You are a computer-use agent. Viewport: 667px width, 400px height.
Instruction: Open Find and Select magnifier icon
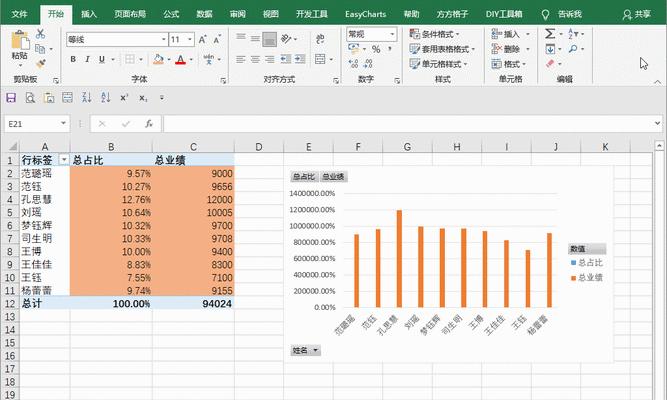[573, 49]
